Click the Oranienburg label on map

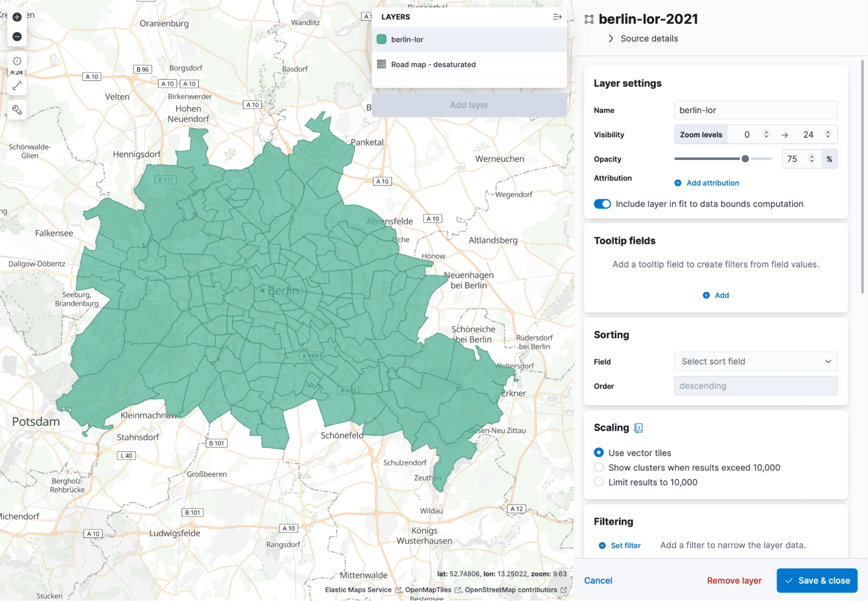click(x=164, y=23)
